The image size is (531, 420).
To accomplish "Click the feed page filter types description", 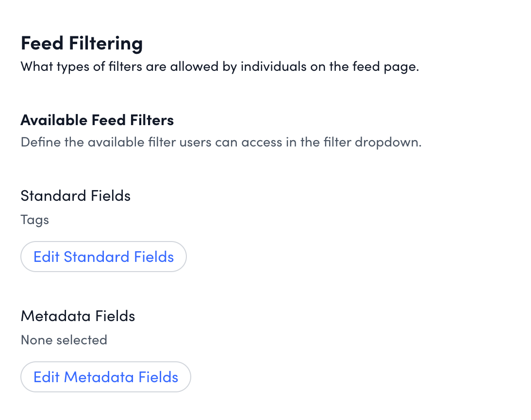I will point(219,66).
